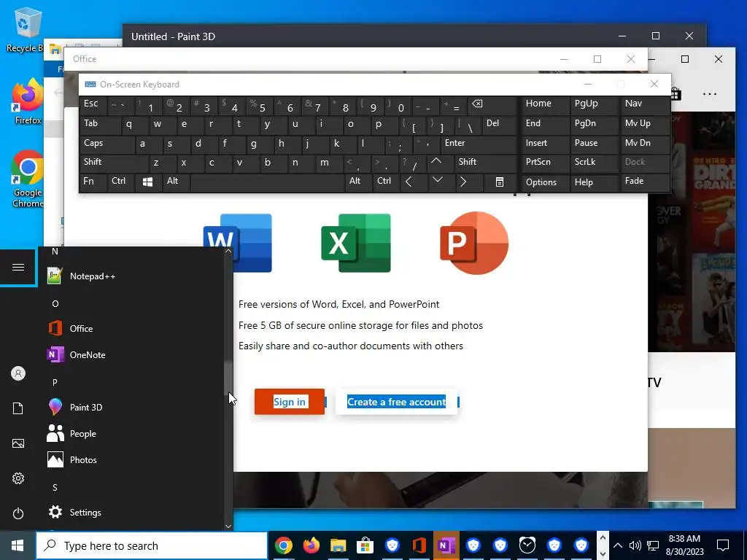Click the spacebar on On-Screen Keyboard
This screenshot has height=560, width=747.
click(267, 182)
